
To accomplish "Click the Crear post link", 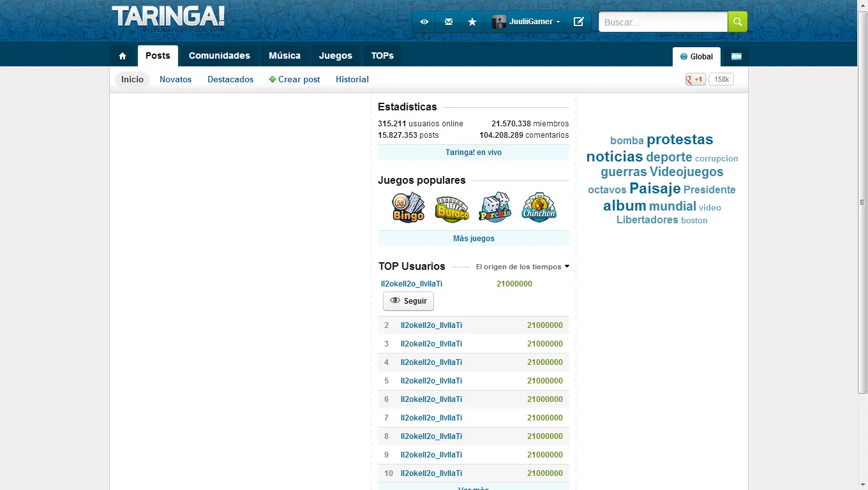I will pyautogui.click(x=295, y=79).
